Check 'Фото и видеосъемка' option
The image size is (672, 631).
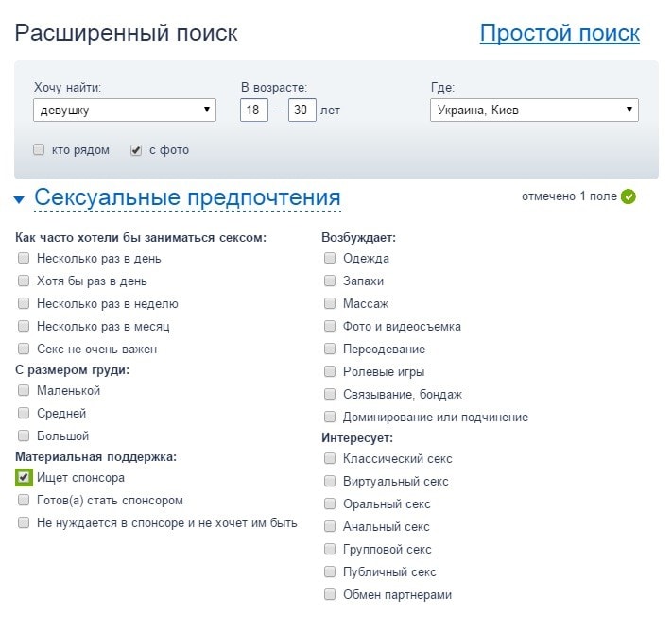point(330,327)
